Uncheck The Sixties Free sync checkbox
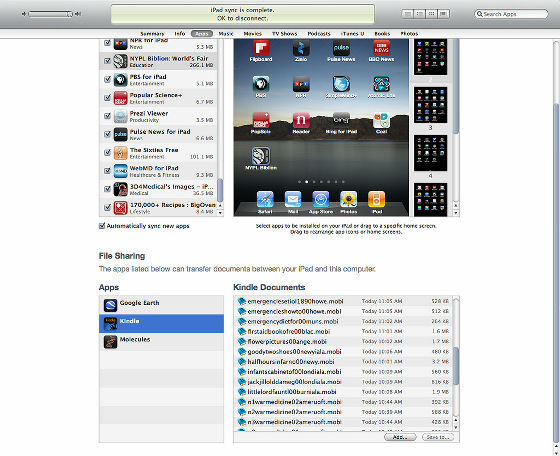The width and height of the screenshot is (560, 456). click(x=107, y=152)
